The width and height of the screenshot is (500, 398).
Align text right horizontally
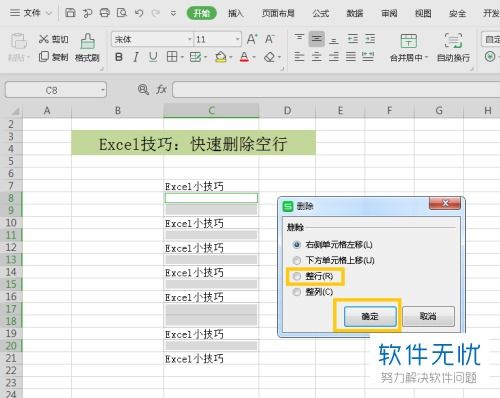(x=334, y=57)
